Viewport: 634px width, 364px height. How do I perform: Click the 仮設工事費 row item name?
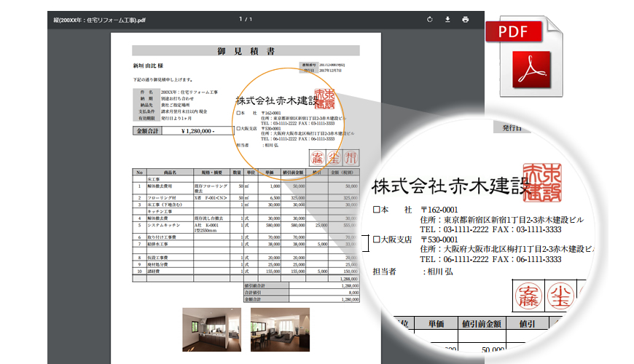pyautogui.click(x=157, y=257)
